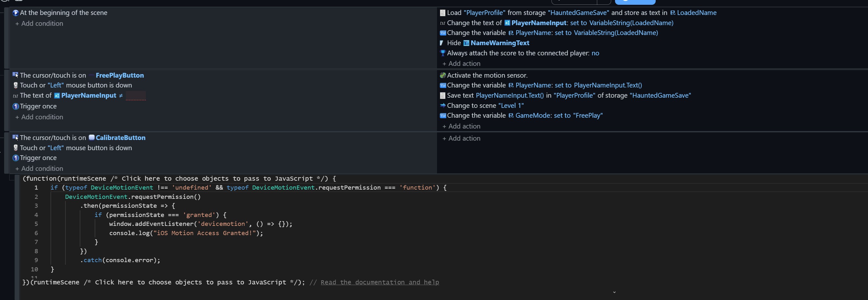Place cursor on code line 2 'DeviceMotionEvent.requestPermission()'
Screen dimensions: 868x300
pos(133,197)
